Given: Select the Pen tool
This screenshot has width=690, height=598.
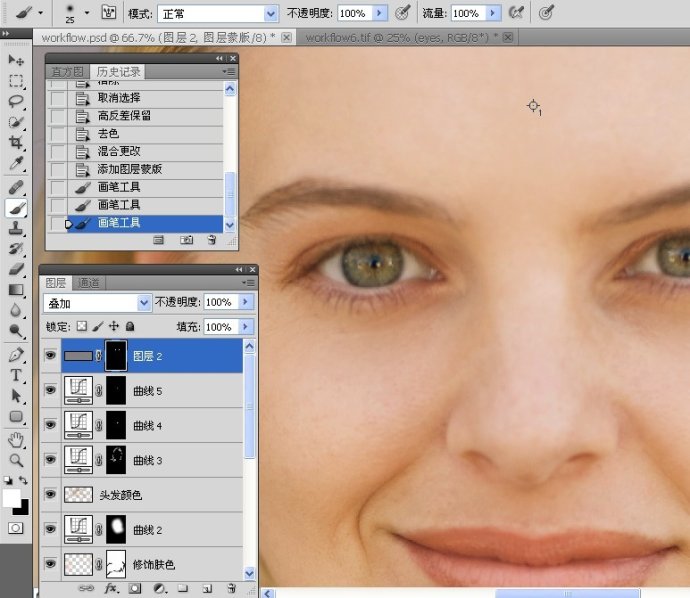Looking at the screenshot, I should pyautogui.click(x=16, y=355).
